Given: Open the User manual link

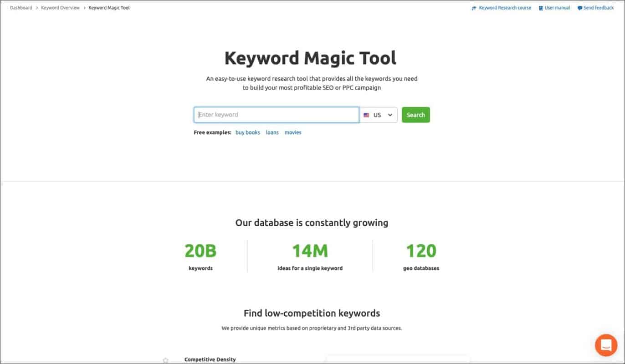Looking at the screenshot, I should 557,8.
